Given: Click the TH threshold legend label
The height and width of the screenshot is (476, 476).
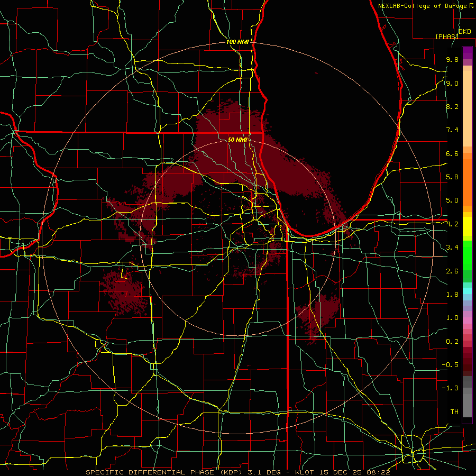Looking at the screenshot, I should [454, 412].
